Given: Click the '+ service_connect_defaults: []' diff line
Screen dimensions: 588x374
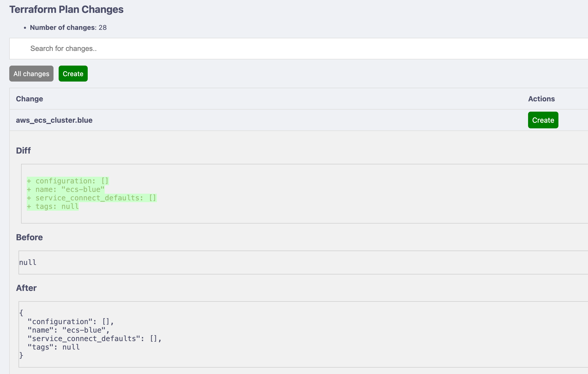Looking at the screenshot, I should 92,198.
